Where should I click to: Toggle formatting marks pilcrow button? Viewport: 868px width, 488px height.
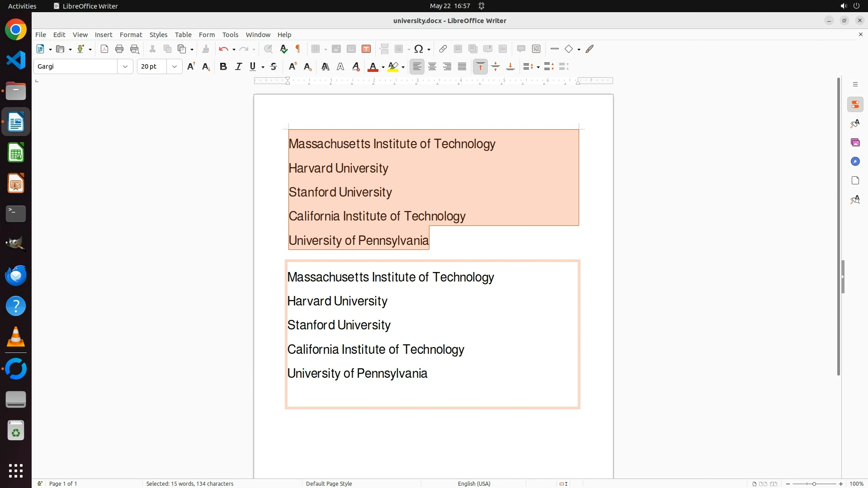tap(298, 49)
